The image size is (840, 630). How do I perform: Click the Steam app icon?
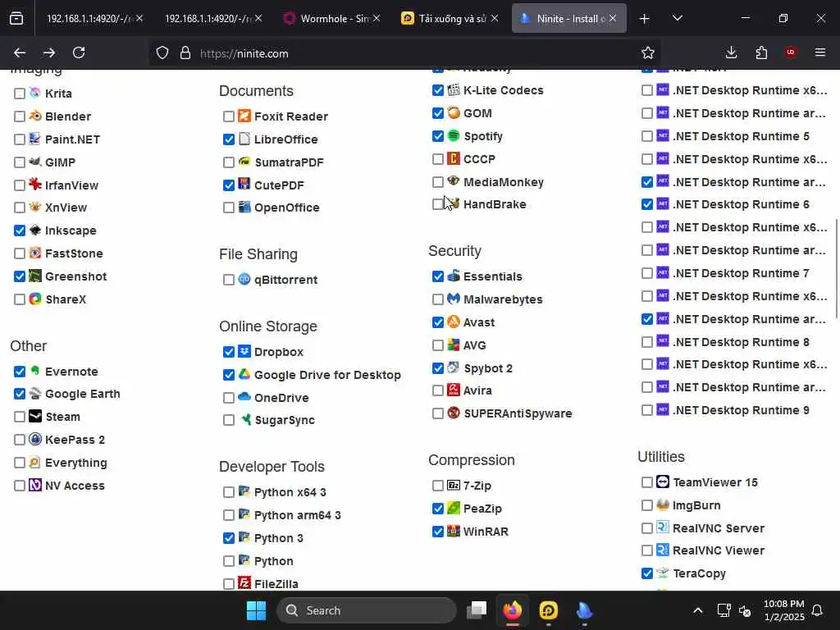point(35,416)
